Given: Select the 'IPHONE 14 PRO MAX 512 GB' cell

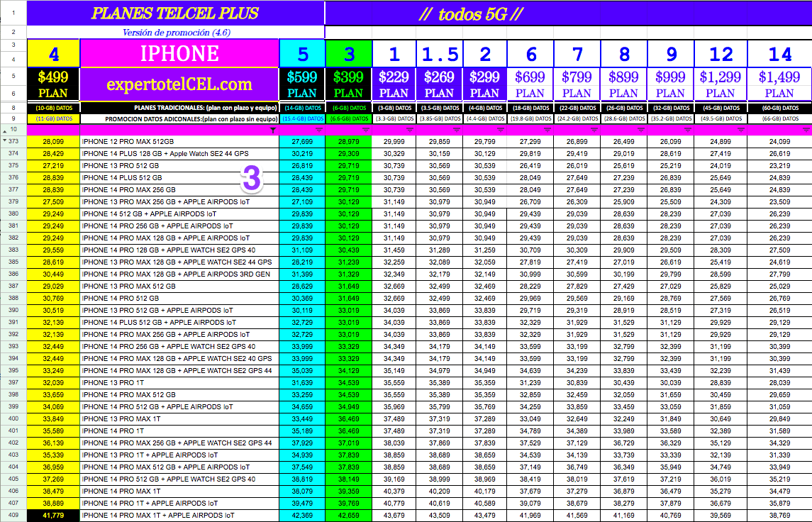Looking at the screenshot, I should click(x=179, y=394).
